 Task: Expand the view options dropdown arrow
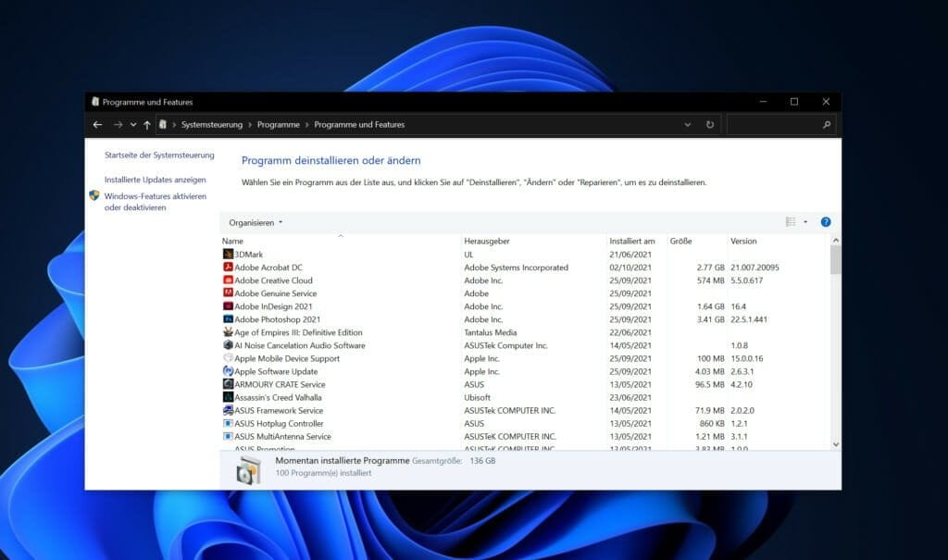pyautogui.click(x=805, y=222)
